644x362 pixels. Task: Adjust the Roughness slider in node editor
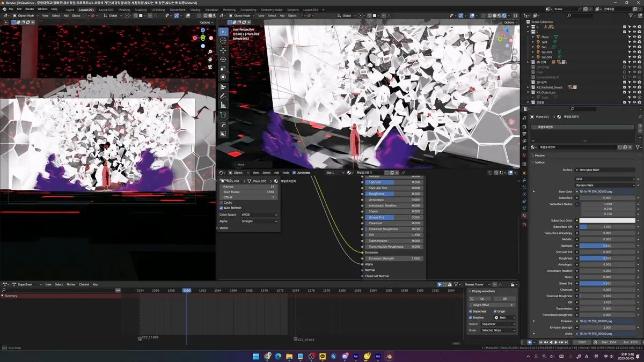[x=394, y=194]
